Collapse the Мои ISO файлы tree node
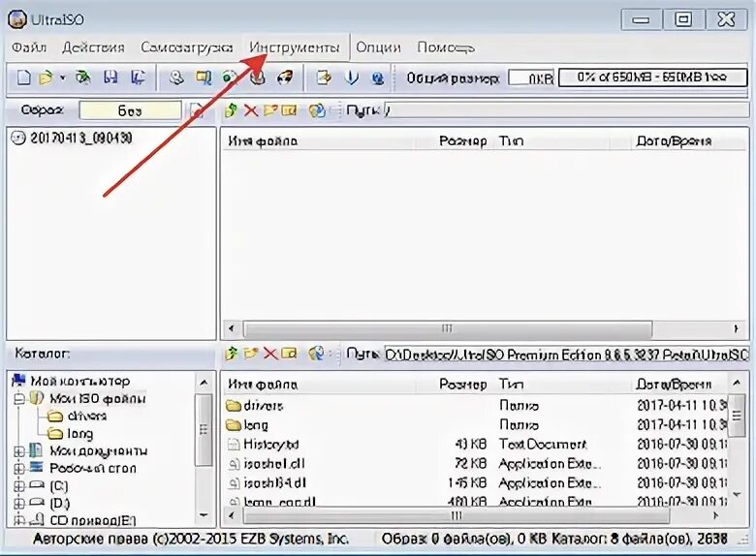The image size is (756, 556). coord(19,399)
